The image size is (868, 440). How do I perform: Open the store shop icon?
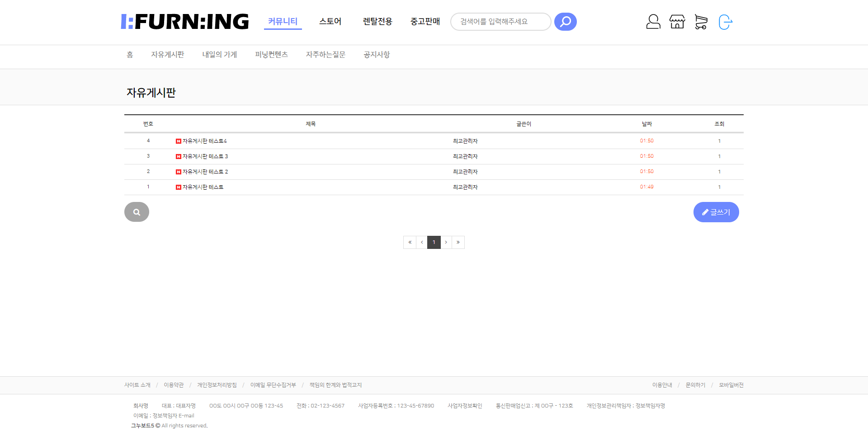(x=677, y=22)
